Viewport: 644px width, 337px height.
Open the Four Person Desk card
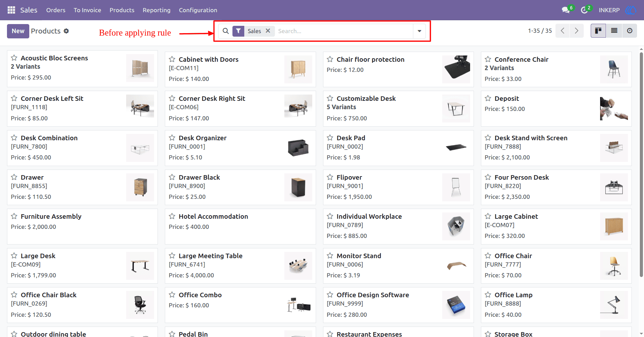556,187
